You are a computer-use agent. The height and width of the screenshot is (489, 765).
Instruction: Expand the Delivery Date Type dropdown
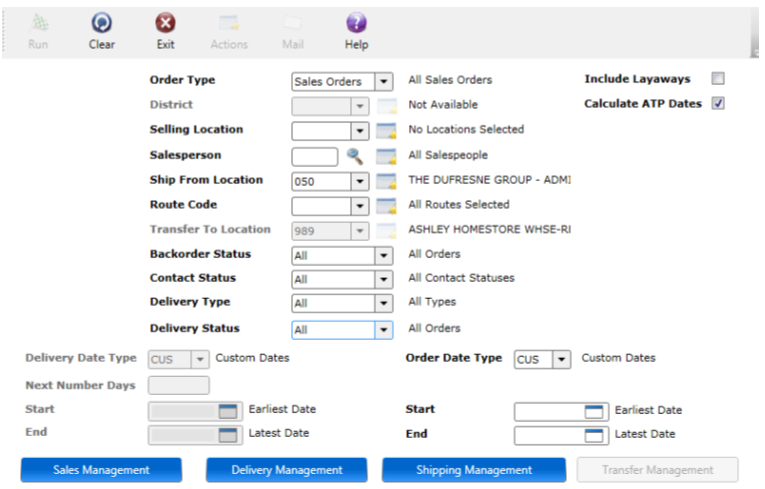tap(200, 360)
